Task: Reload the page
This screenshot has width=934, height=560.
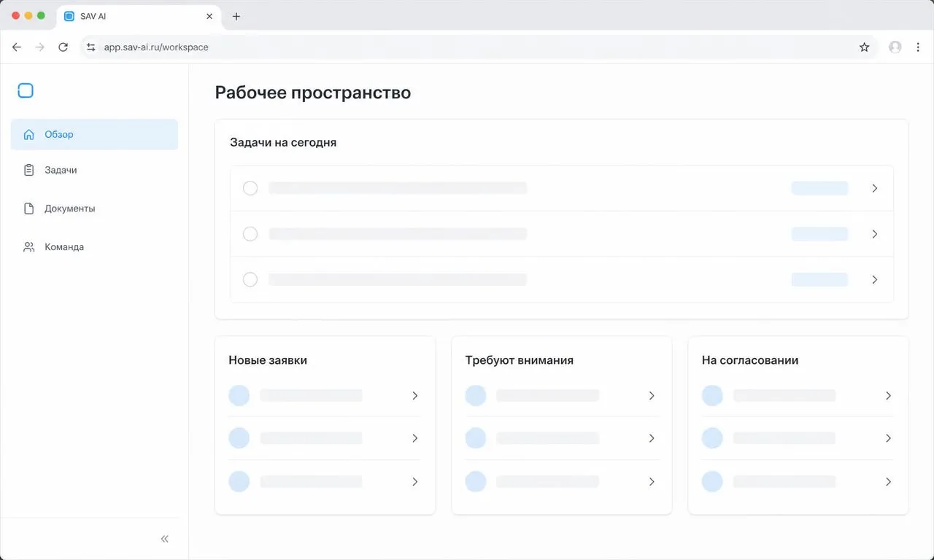Action: pos(63,47)
